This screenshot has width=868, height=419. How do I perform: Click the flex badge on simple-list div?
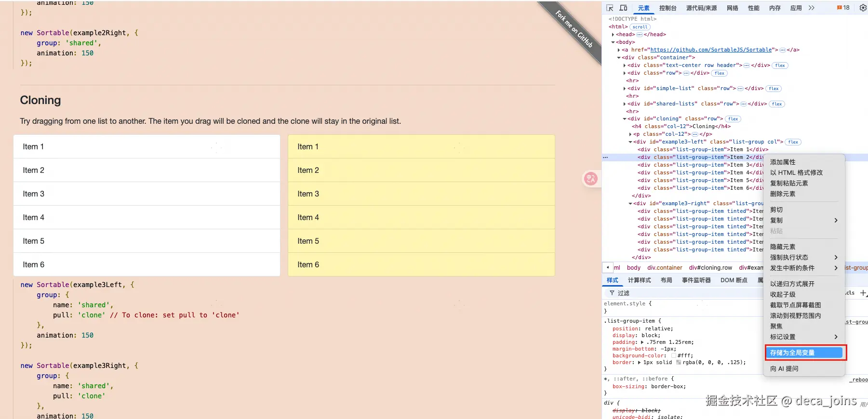click(x=774, y=89)
